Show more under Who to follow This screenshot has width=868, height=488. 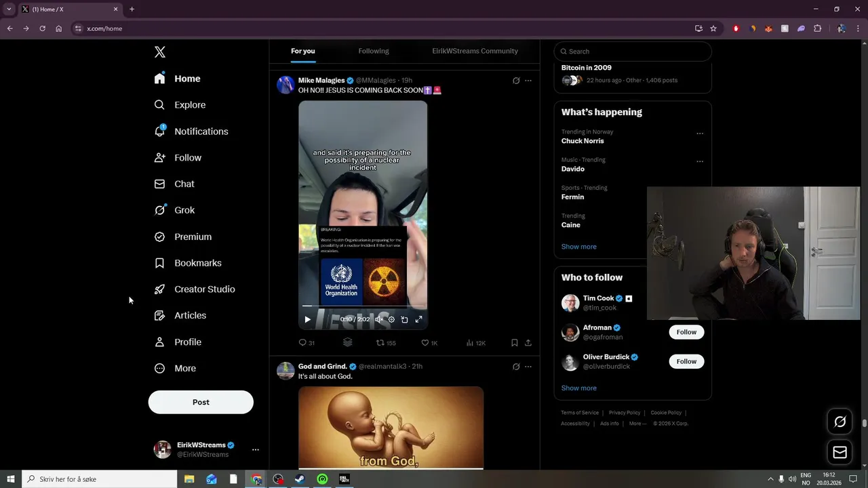(x=579, y=388)
